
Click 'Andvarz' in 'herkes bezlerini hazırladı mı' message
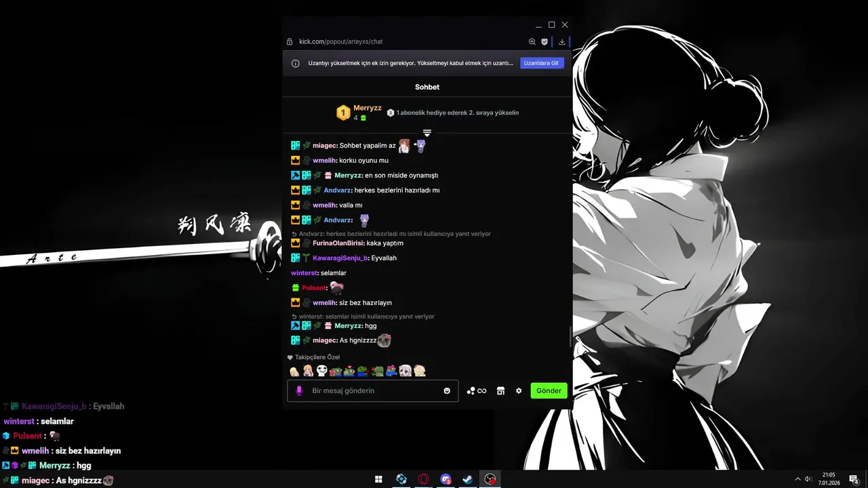pyautogui.click(x=338, y=190)
